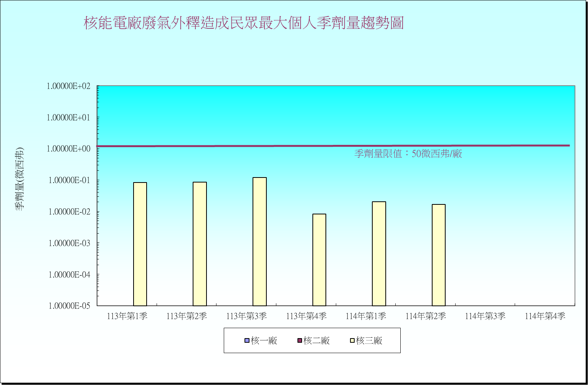Screen dimensions: 588x385
Task: Click the 季劑量限值：50微西弗/廠 annotation
Action: [409, 153]
